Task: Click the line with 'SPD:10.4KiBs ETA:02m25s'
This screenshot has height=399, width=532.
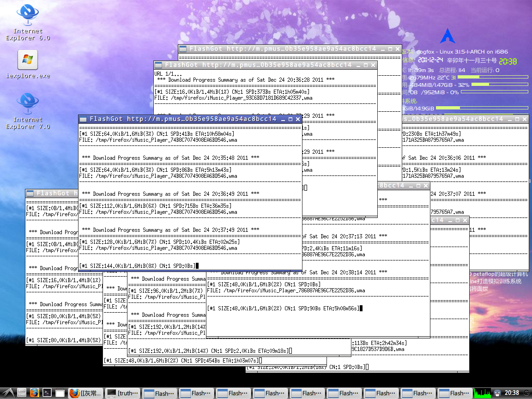Action: [x=159, y=242]
